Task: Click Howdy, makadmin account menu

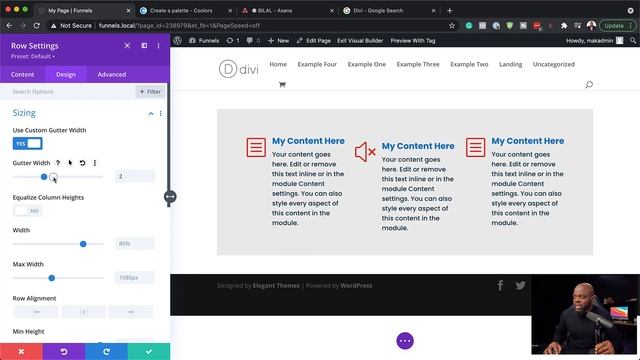Action: pos(594,40)
